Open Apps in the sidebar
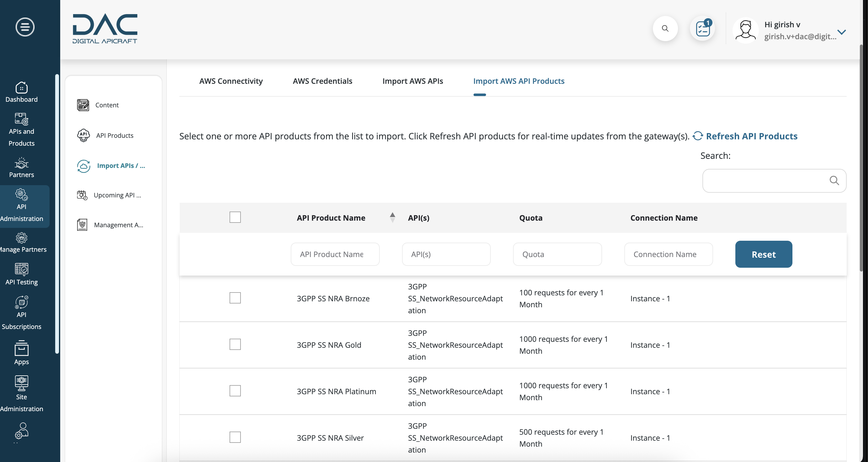Image resolution: width=868 pixels, height=462 pixels. (x=22, y=353)
